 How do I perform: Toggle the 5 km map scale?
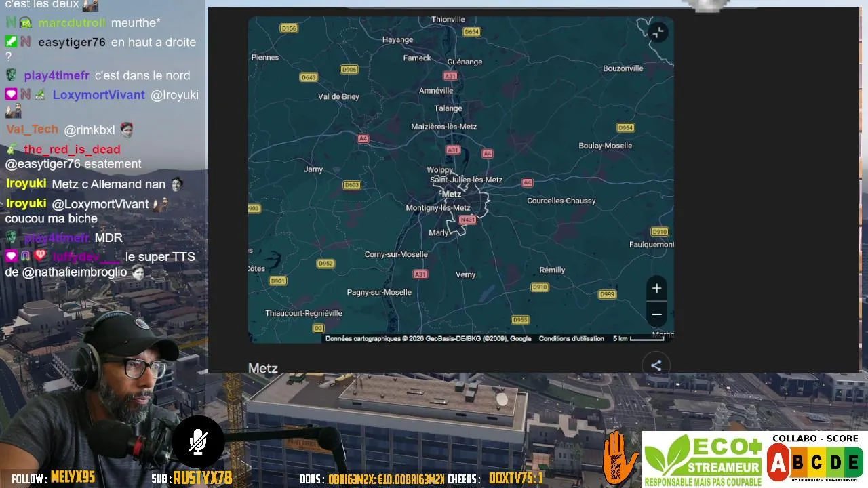tap(639, 338)
